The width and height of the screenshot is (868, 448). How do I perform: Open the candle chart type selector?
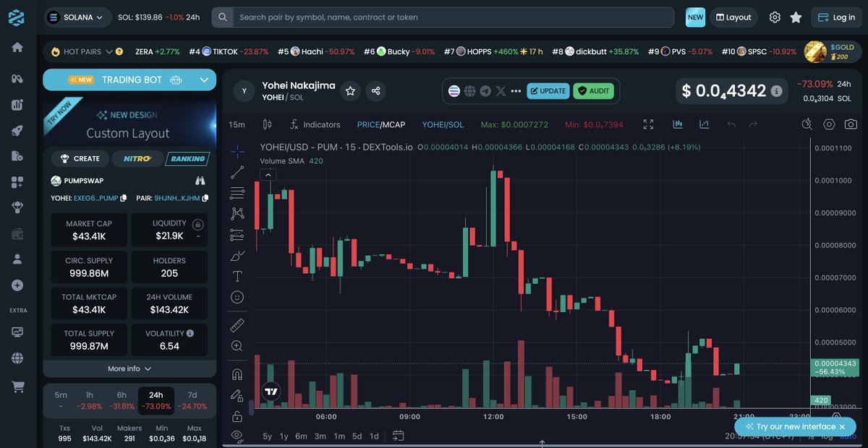tap(268, 124)
